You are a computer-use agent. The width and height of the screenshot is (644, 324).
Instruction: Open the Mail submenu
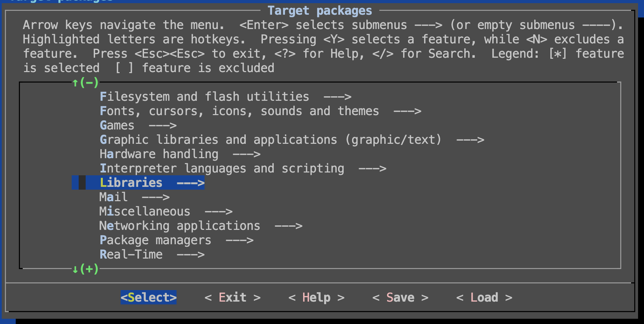coord(114,197)
